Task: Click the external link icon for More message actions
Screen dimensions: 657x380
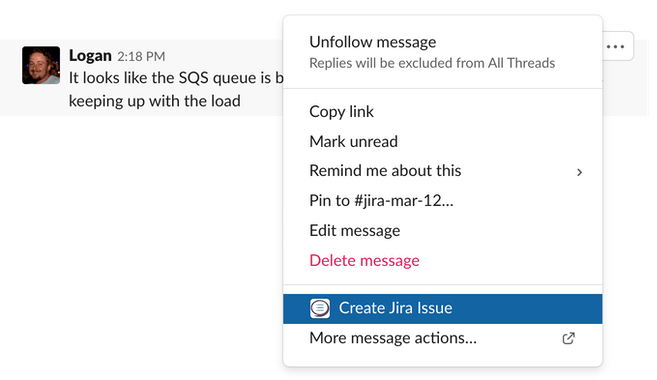Action: pos(568,338)
